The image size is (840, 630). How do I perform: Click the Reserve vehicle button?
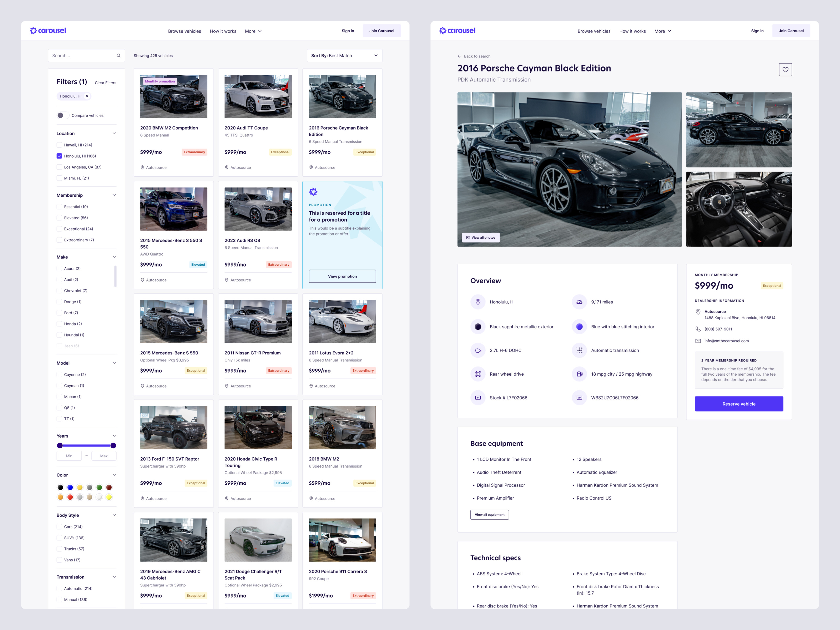739,404
